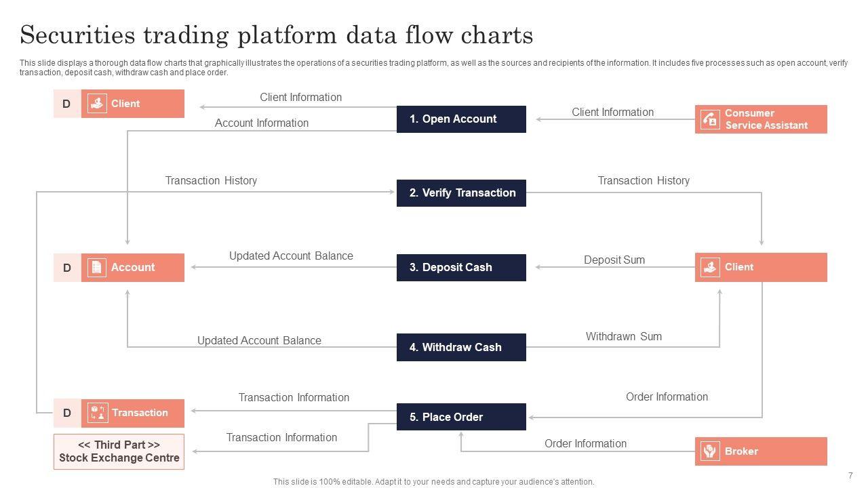
Task: Click the Transaction icon in bottom-left box
Action: [x=98, y=413]
